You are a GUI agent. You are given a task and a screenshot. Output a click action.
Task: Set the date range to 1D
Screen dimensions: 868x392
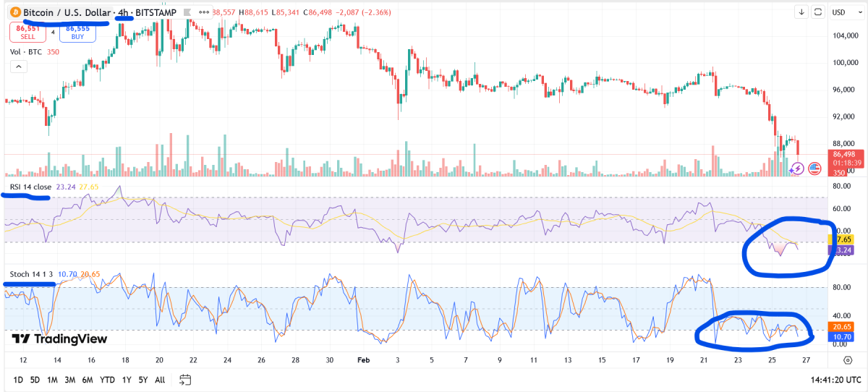click(x=19, y=380)
